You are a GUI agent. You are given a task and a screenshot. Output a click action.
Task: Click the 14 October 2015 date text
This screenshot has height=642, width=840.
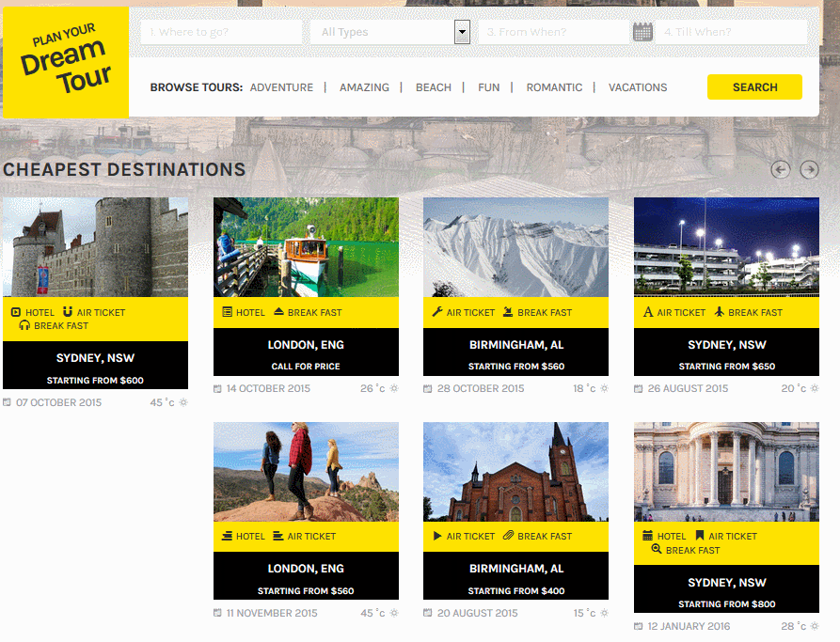(268, 389)
